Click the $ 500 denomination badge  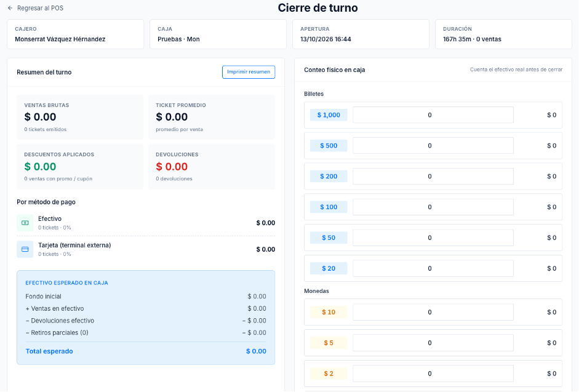coord(329,146)
